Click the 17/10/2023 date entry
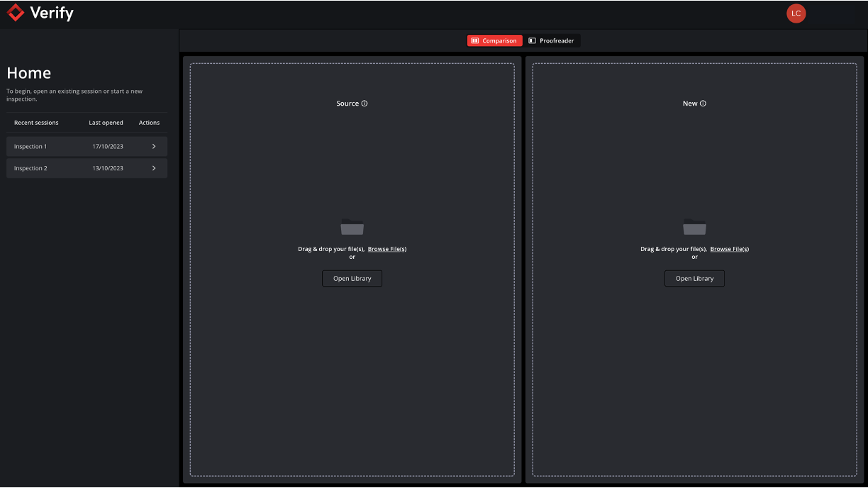Image resolution: width=868 pixels, height=488 pixels. point(108,147)
